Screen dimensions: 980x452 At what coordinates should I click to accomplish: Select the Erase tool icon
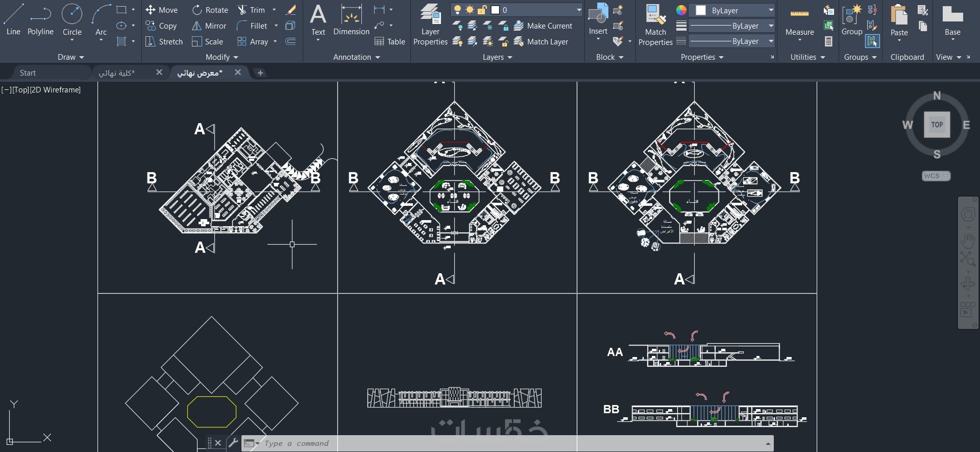click(x=290, y=10)
